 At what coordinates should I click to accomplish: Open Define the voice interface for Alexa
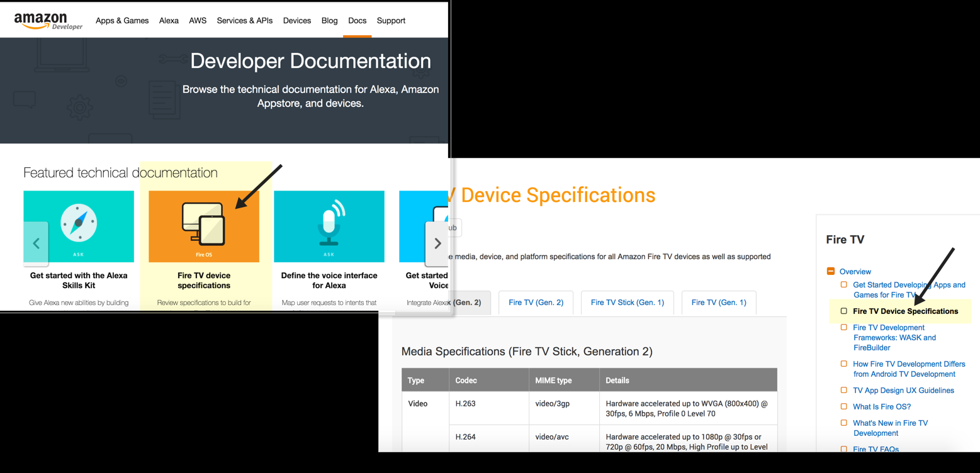(x=329, y=281)
